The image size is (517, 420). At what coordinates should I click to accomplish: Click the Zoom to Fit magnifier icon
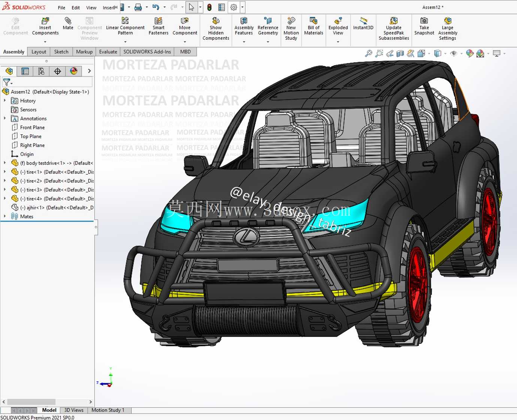pyautogui.click(x=369, y=54)
